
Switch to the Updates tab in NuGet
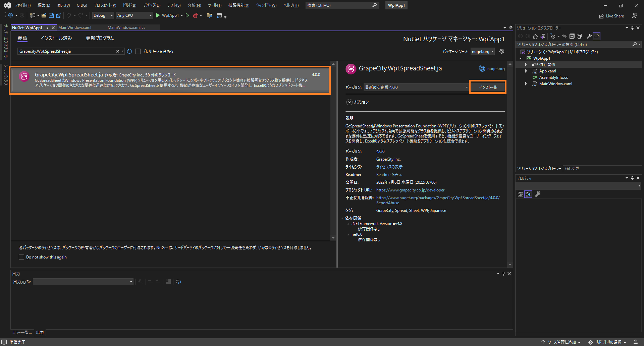100,38
